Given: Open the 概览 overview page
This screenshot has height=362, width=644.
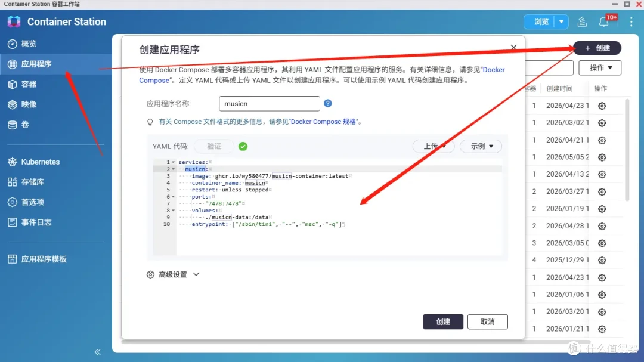Looking at the screenshot, I should click(28, 44).
